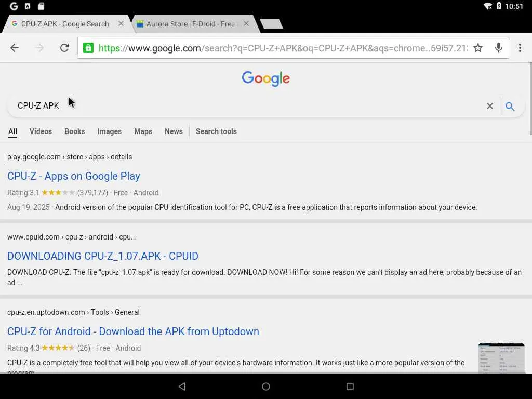Click the keyboard A icon in the status bar
Viewport: 532px width, 399px height.
coord(28,6)
